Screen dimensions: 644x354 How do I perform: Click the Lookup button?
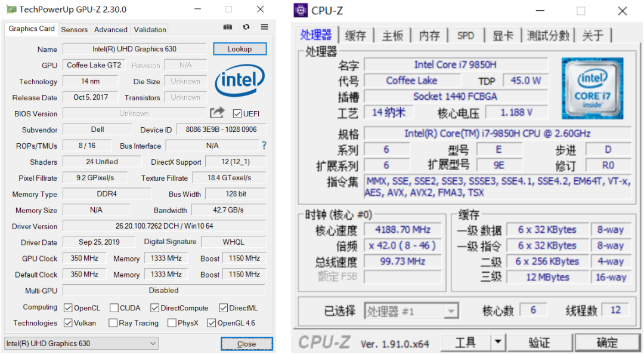240,49
